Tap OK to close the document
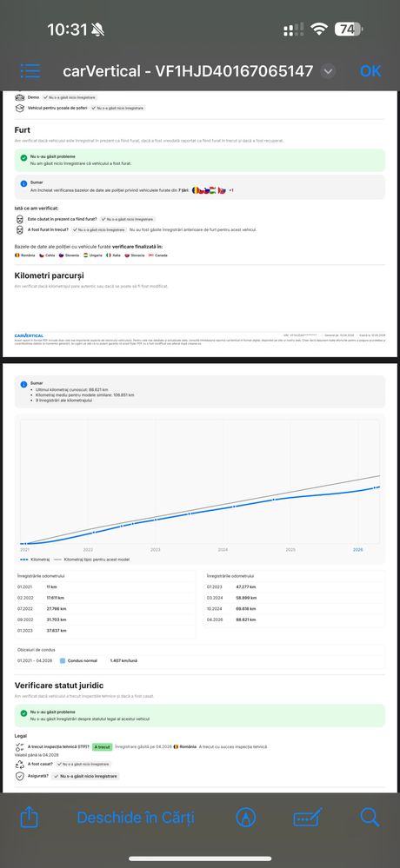 tap(370, 71)
